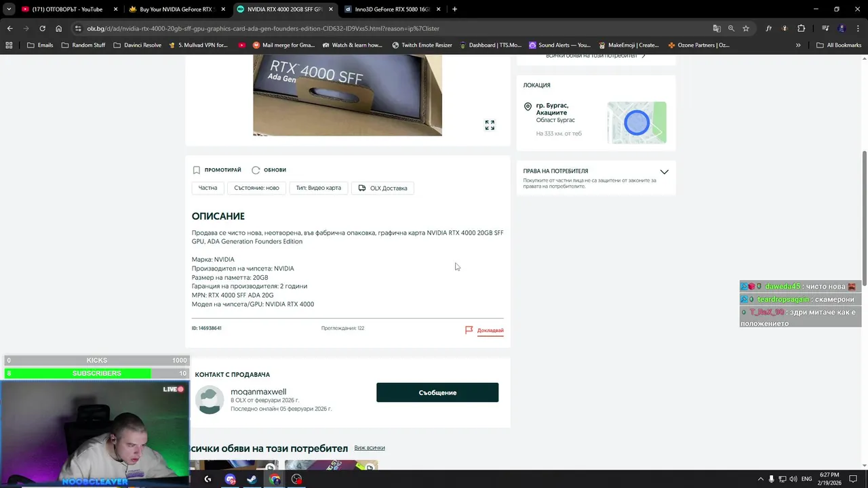Click the translate page icon in address bar
Viewport: 868px width, 488px height.
716,28
